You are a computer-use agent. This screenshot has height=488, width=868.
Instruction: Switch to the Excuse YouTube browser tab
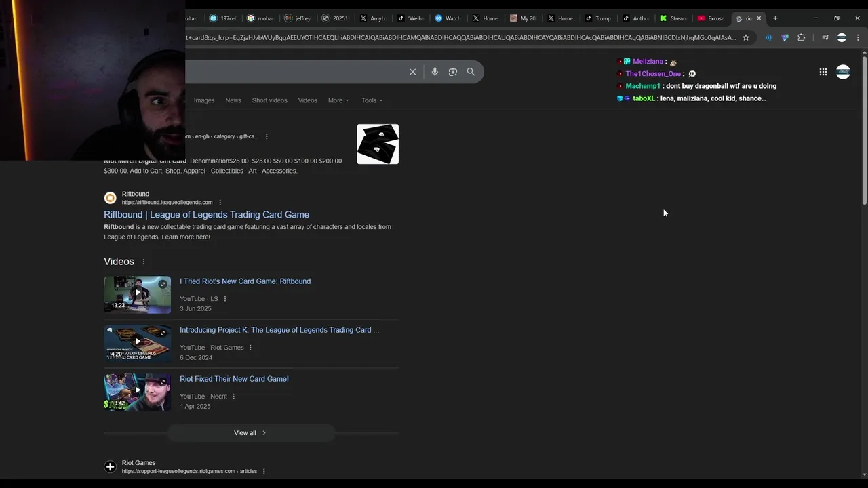point(711,18)
